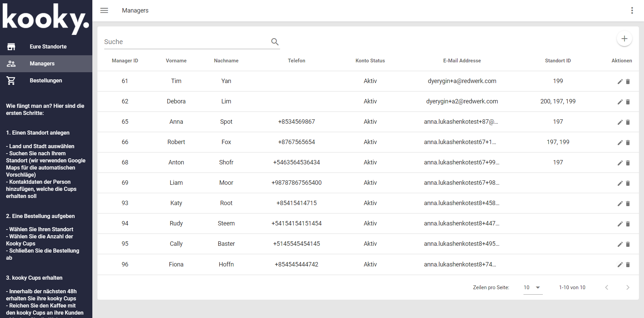Edit manager Liam Moor

[620, 183]
